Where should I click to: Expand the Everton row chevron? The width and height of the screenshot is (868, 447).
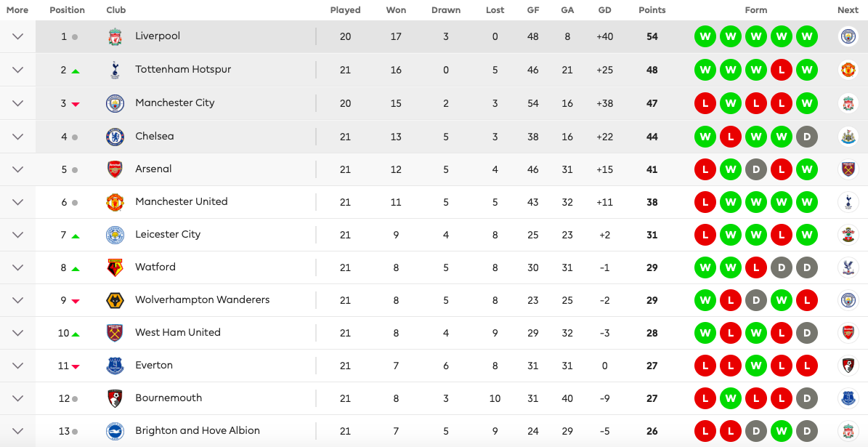coord(17,366)
